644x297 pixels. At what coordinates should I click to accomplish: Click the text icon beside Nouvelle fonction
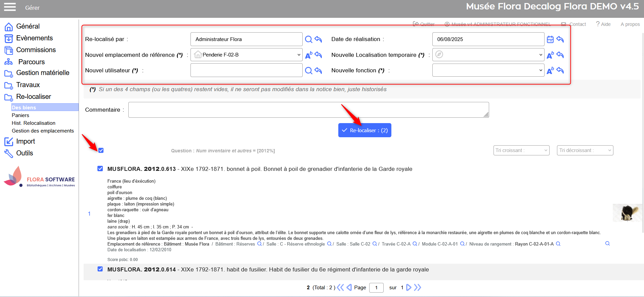(x=550, y=71)
